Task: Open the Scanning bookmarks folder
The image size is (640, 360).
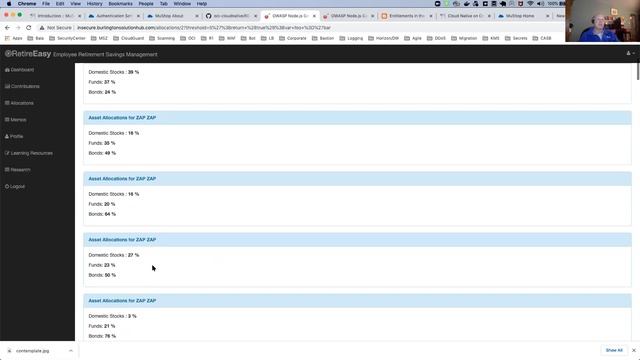Action: [162, 38]
